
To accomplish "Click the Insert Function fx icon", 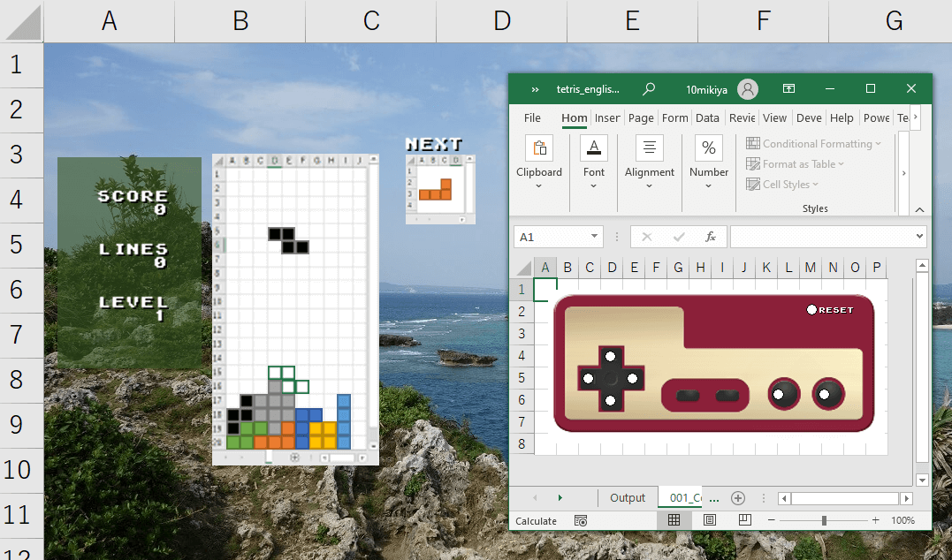I will click(x=711, y=237).
